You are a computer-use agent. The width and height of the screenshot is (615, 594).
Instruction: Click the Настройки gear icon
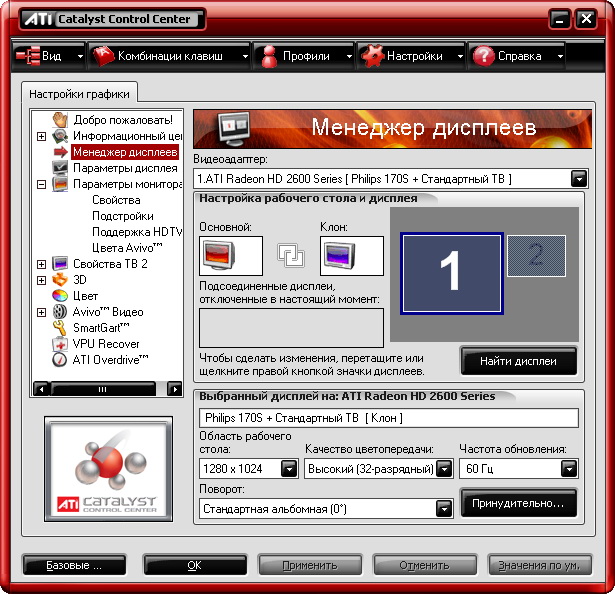[x=372, y=56]
